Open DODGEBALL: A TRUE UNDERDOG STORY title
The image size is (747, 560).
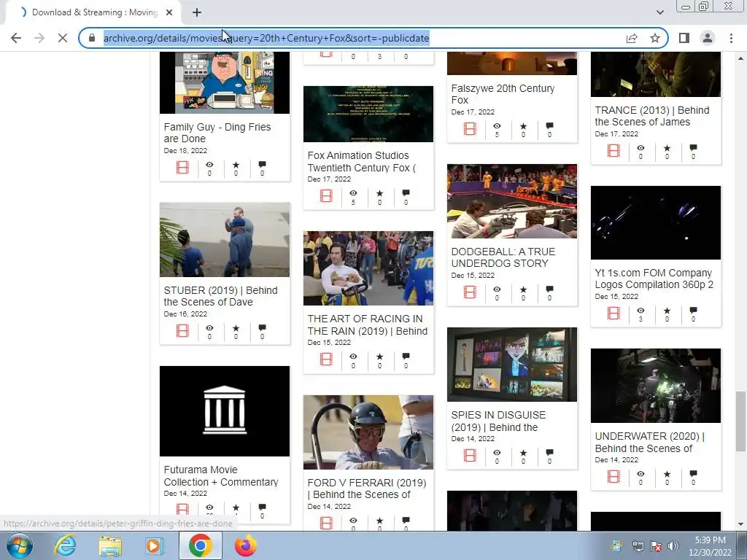click(x=503, y=257)
